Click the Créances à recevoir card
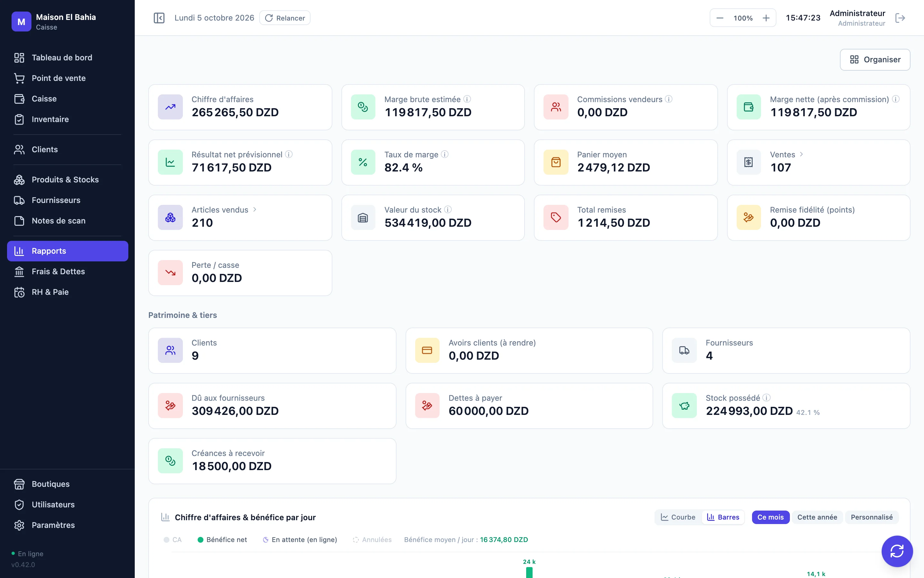924x578 pixels. point(272,461)
